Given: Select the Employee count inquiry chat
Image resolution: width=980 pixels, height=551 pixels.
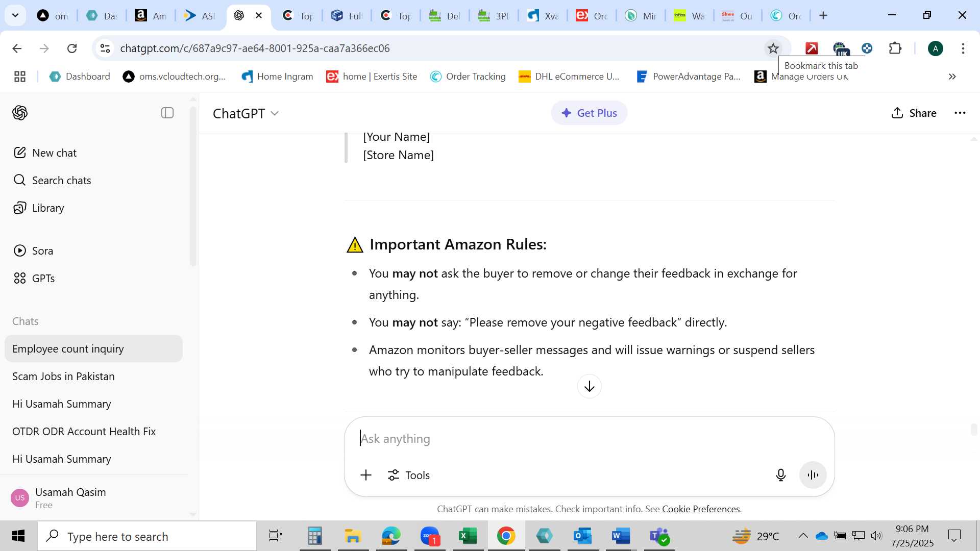Looking at the screenshot, I should [x=93, y=348].
